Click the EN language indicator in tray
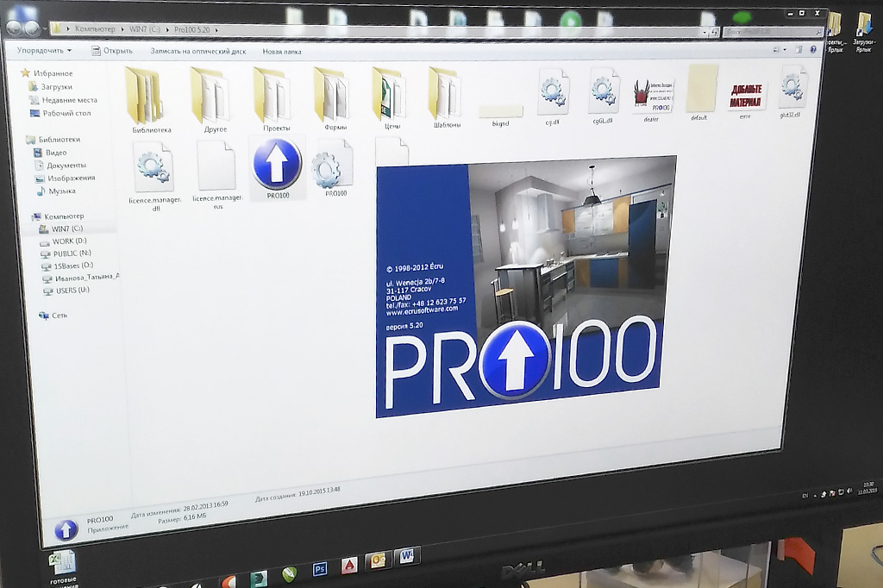Image resolution: width=883 pixels, height=588 pixels. [805, 496]
